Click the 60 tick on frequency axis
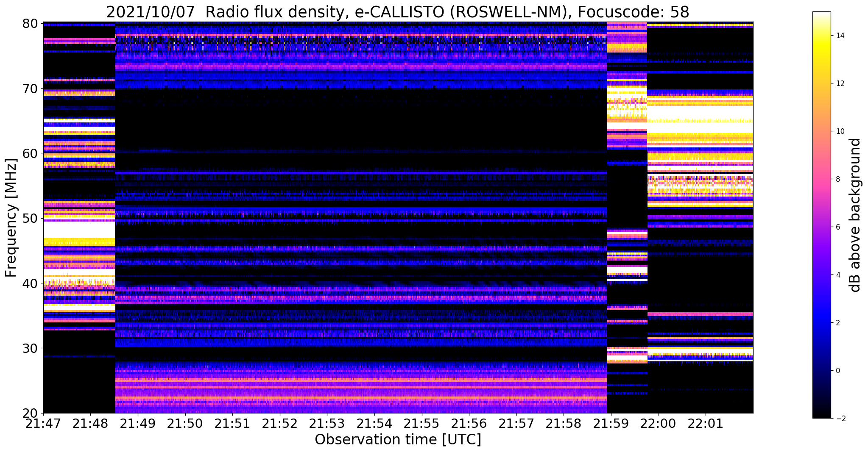Image resolution: width=868 pixels, height=452 pixels. [30, 153]
